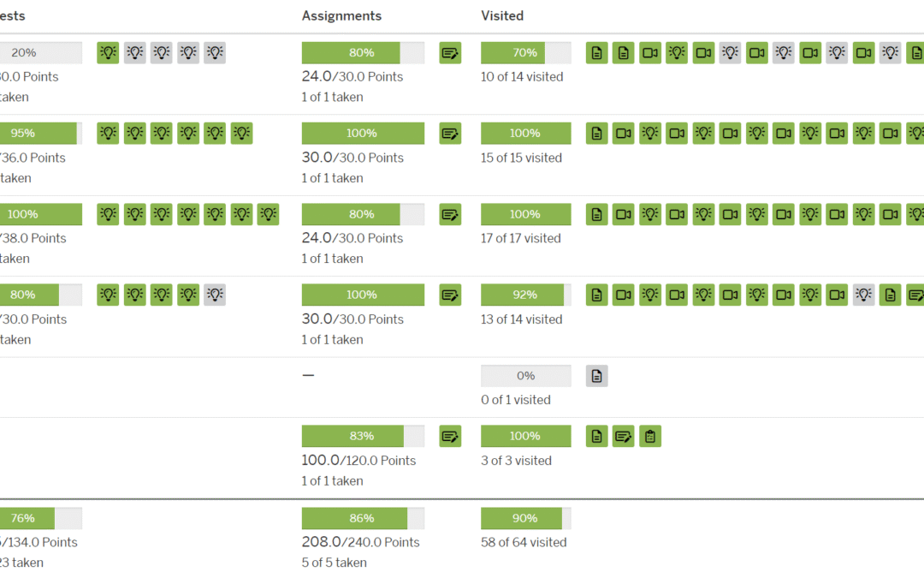The width and height of the screenshot is (924, 578).
Task: Click the 90% overall visited progress bar
Action: click(525, 518)
